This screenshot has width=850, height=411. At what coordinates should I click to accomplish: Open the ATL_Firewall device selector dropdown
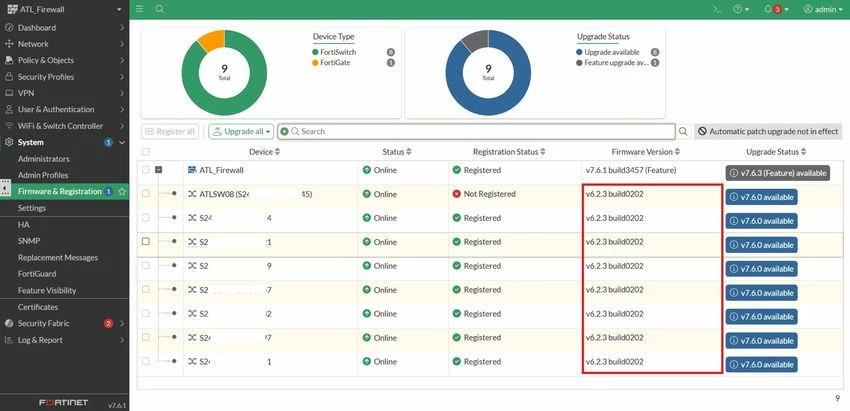(65, 9)
